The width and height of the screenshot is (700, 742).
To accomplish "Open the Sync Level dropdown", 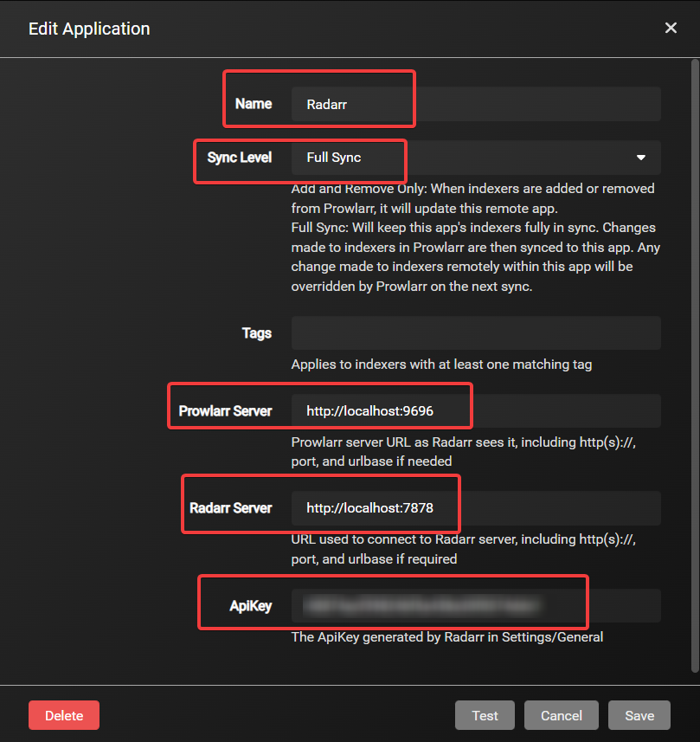I will tap(476, 158).
